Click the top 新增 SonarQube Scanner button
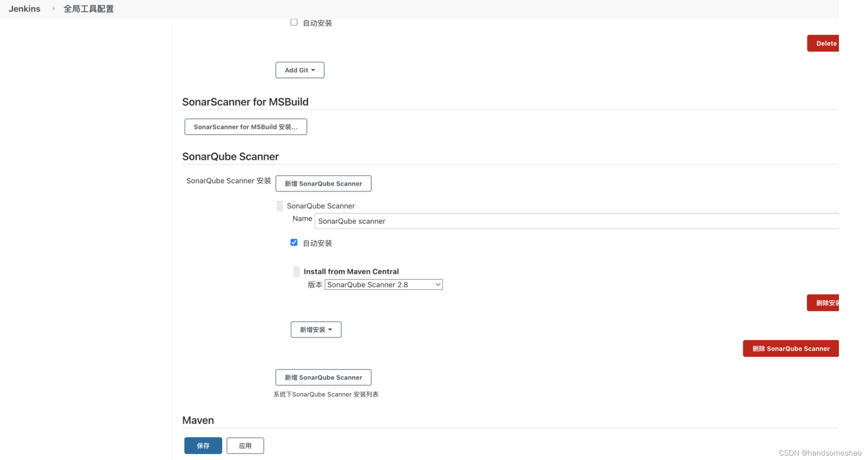The height and width of the screenshot is (460, 868). click(x=323, y=183)
